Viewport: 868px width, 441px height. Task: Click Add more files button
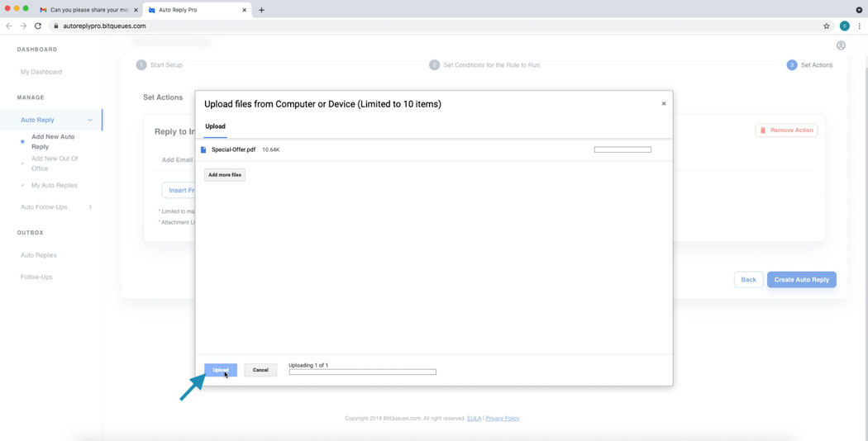pyautogui.click(x=225, y=175)
